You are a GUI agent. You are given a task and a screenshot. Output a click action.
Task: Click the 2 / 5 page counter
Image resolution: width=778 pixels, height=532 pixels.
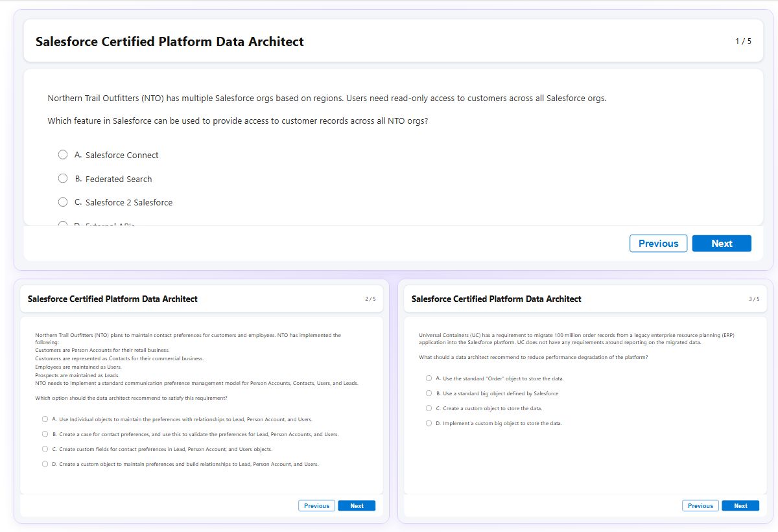pos(370,299)
